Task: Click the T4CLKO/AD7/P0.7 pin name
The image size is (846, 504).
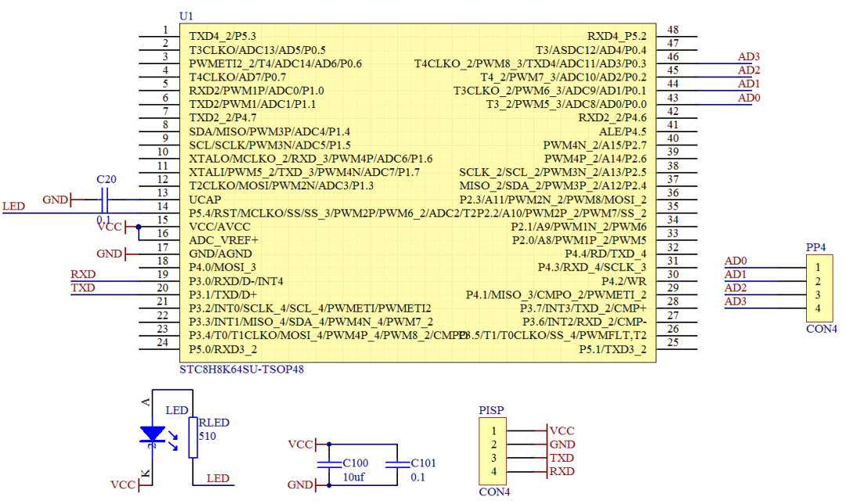Action: pos(237,77)
